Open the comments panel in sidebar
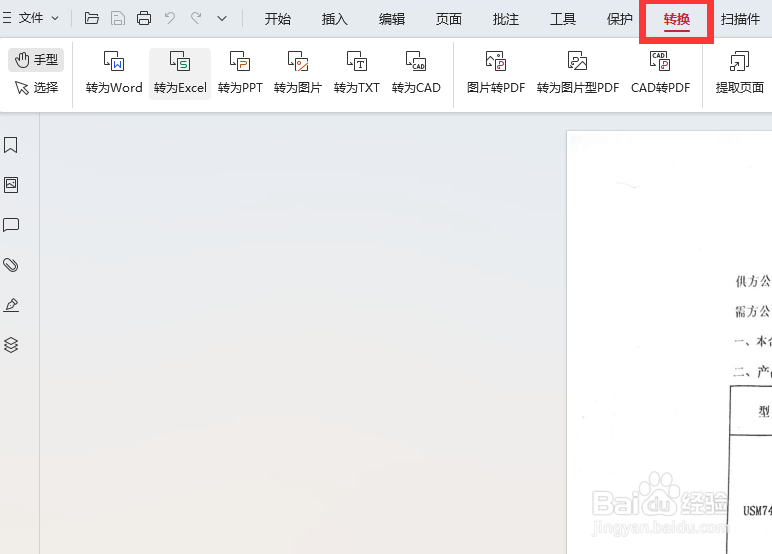772x554 pixels. pos(11,225)
